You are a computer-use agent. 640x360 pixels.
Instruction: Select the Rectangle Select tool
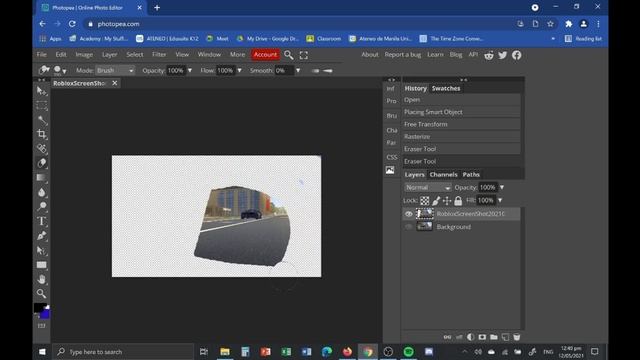coord(42,106)
